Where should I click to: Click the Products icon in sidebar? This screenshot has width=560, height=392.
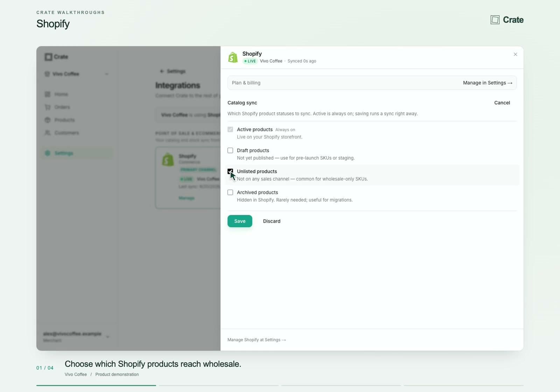point(48,120)
